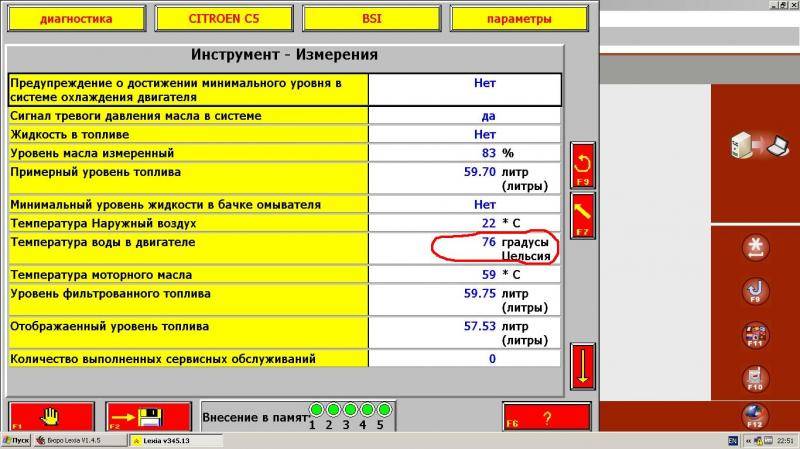Save measurements with the F2 floppy button
The height and width of the screenshot is (449, 800).
(147, 416)
